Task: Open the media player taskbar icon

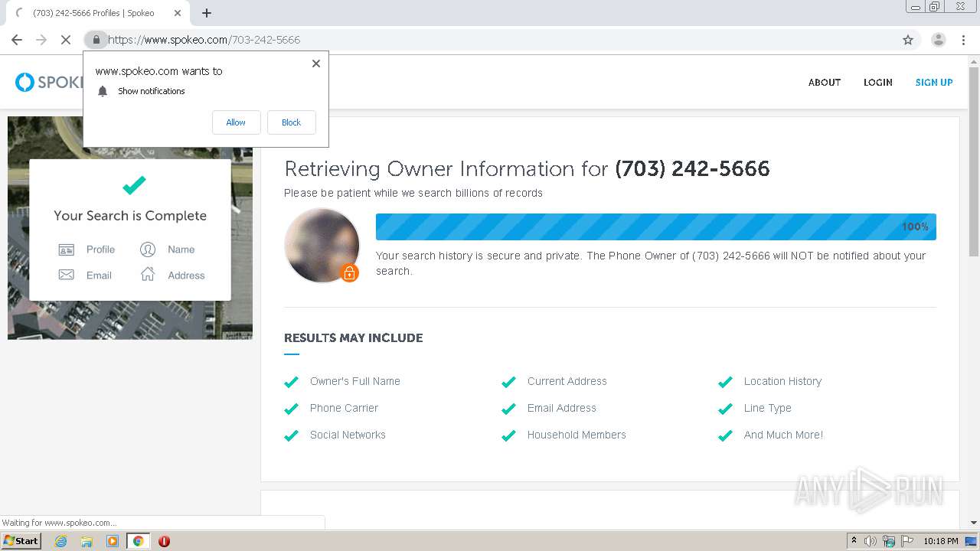Action: [113, 541]
